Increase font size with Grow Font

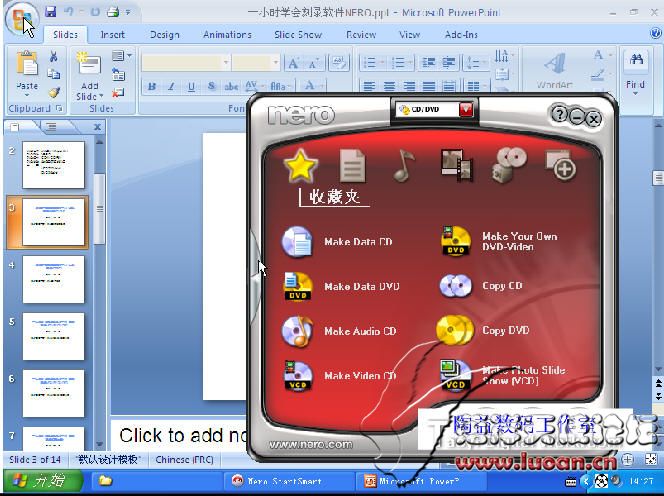point(293,64)
